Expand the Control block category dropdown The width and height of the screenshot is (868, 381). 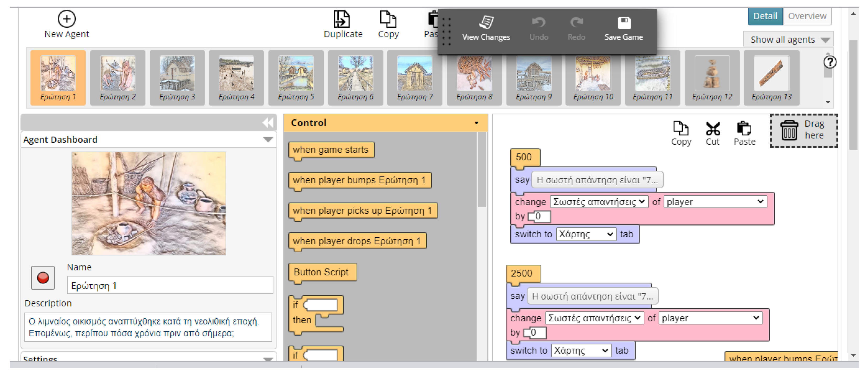click(476, 123)
